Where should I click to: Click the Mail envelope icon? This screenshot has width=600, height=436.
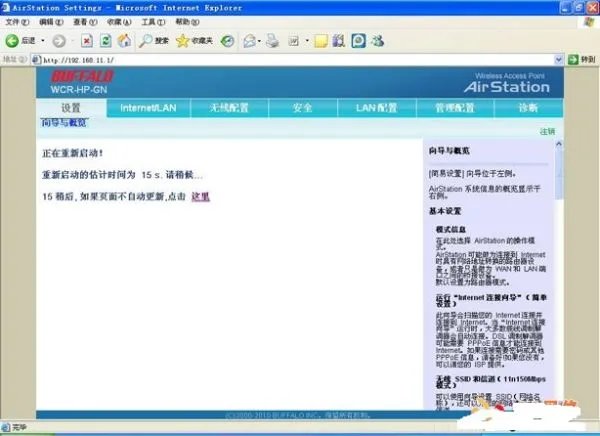pyautogui.click(x=249, y=41)
